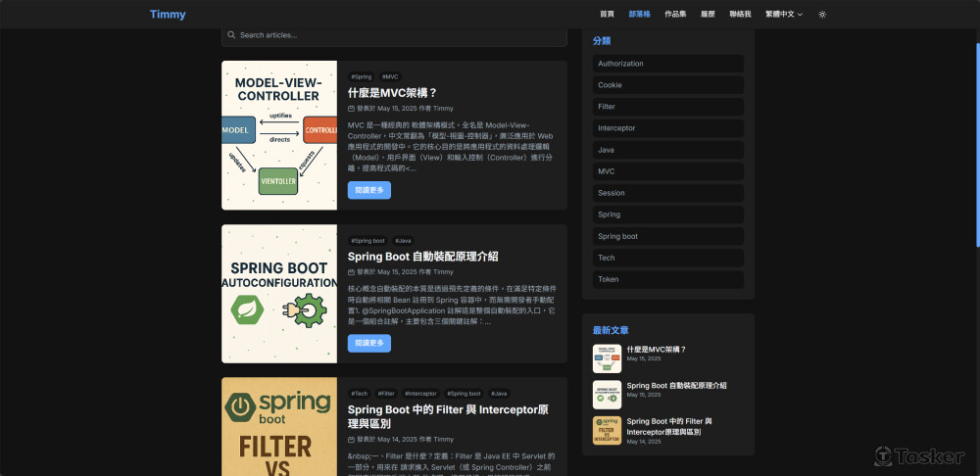This screenshot has height=476, width=980.
Task: Toggle the light/dark theme sun icon
Action: 822,15
